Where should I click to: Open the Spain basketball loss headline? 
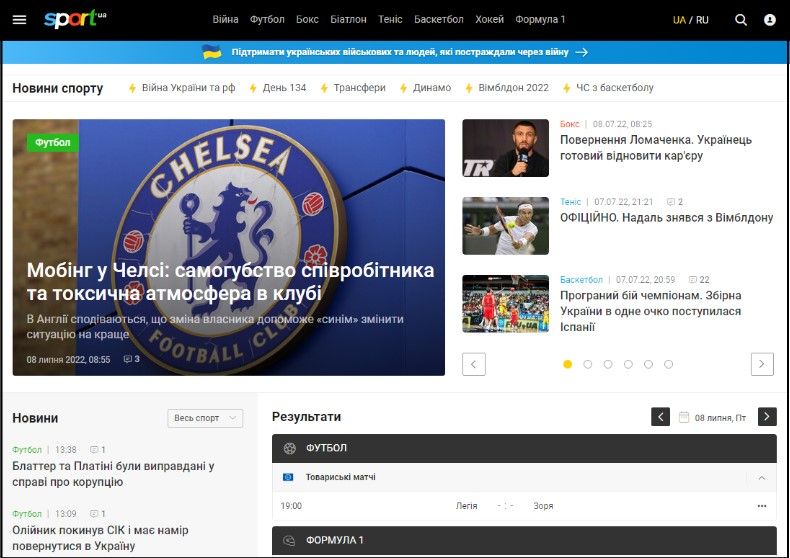click(x=650, y=311)
